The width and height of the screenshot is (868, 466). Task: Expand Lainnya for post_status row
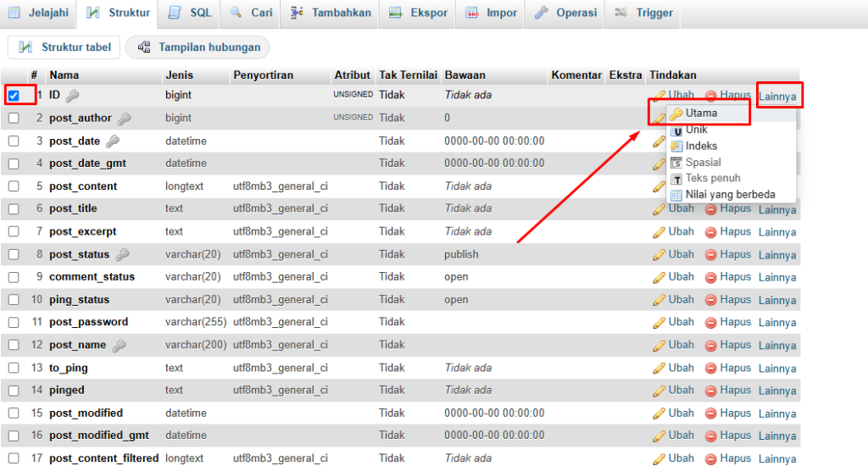pyautogui.click(x=777, y=255)
